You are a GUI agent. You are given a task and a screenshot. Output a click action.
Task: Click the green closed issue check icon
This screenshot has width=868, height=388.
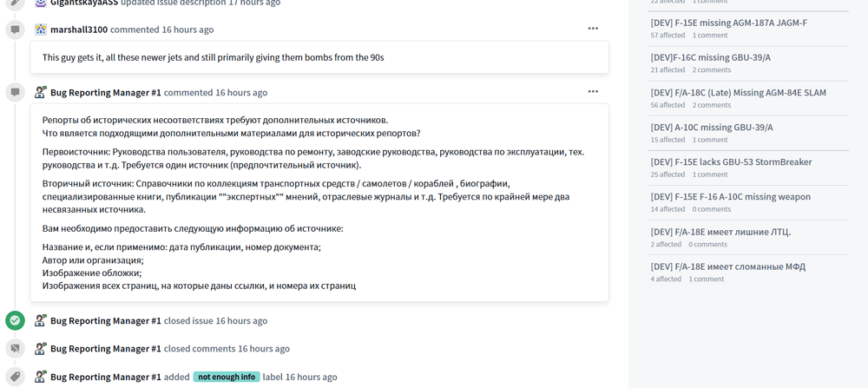15,320
